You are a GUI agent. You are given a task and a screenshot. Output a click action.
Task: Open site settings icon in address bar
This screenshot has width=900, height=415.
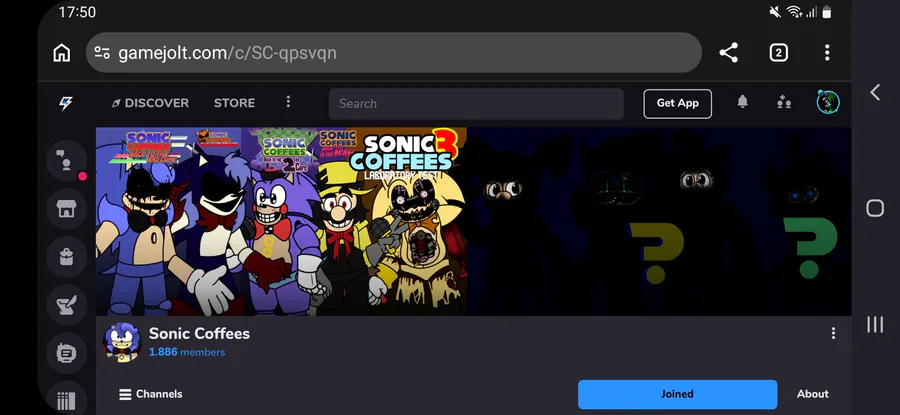click(102, 53)
